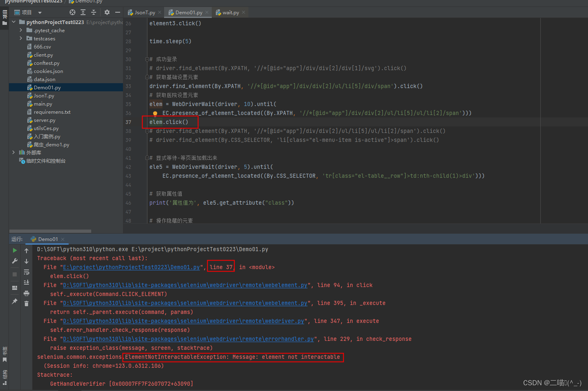Image resolution: width=588 pixels, height=391 pixels.
Task: Toggle soft-wrap in console output
Action: pos(26,272)
